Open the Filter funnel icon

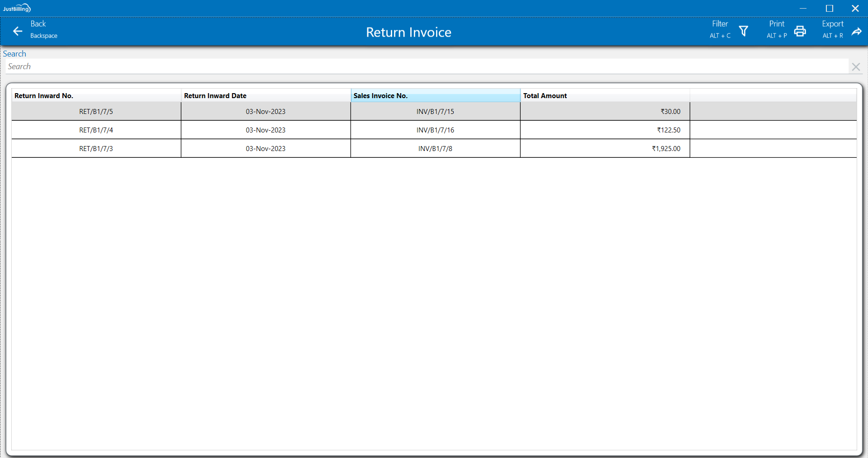click(743, 31)
